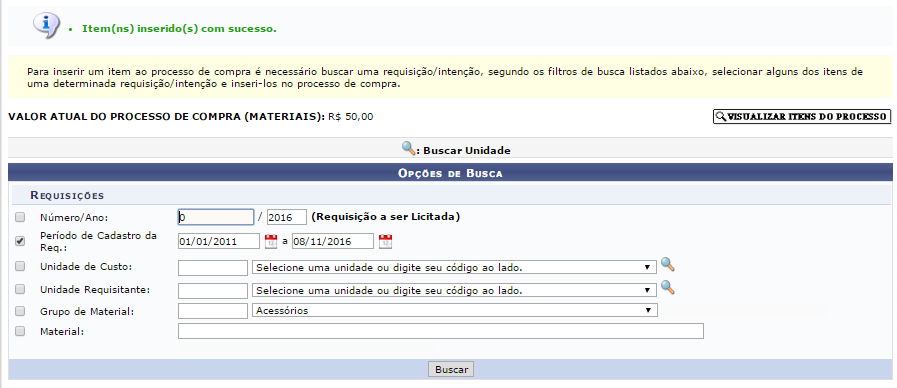Click the Opções de Busca header
897x388 pixels.
[x=450, y=173]
